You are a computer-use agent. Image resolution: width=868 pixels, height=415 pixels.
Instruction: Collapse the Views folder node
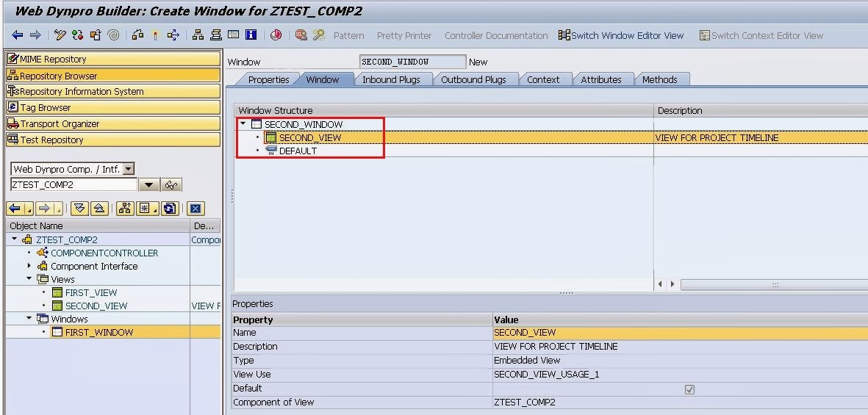[29, 279]
